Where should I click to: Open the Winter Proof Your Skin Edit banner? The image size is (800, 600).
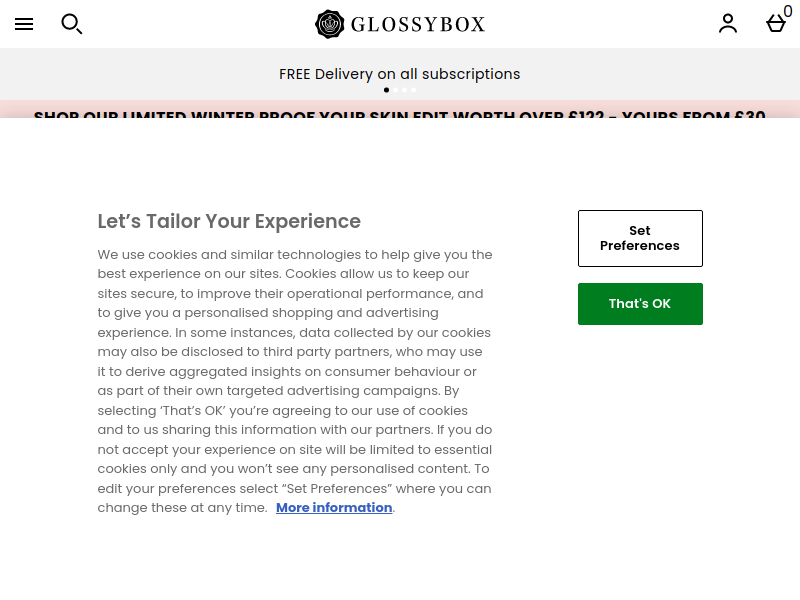coord(399,114)
